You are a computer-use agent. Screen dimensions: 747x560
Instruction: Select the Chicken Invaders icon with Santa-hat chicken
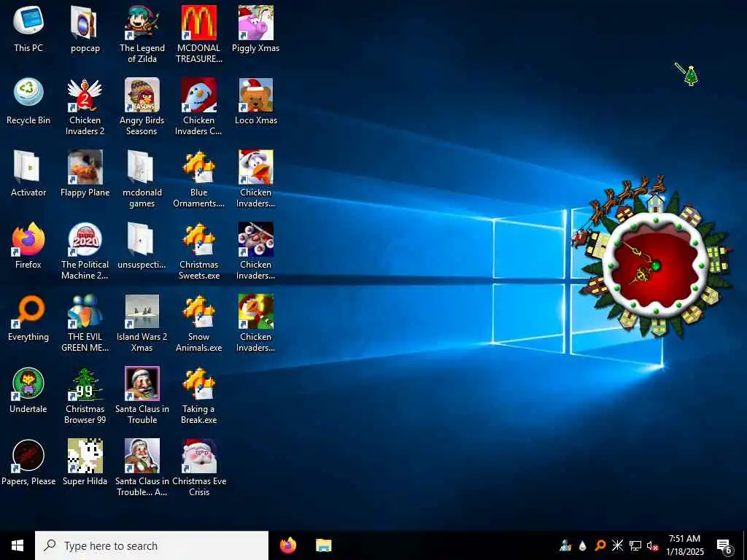(256, 179)
